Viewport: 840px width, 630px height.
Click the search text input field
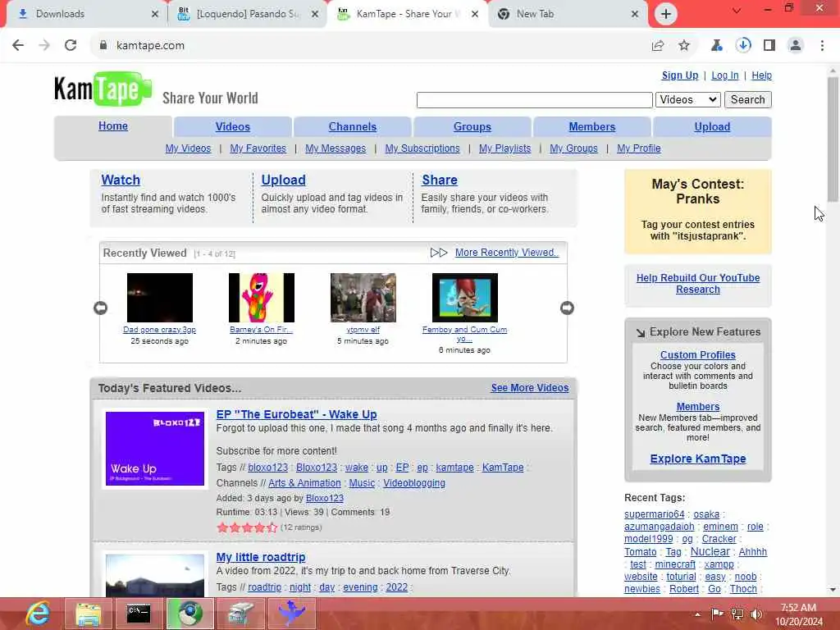[x=534, y=99]
